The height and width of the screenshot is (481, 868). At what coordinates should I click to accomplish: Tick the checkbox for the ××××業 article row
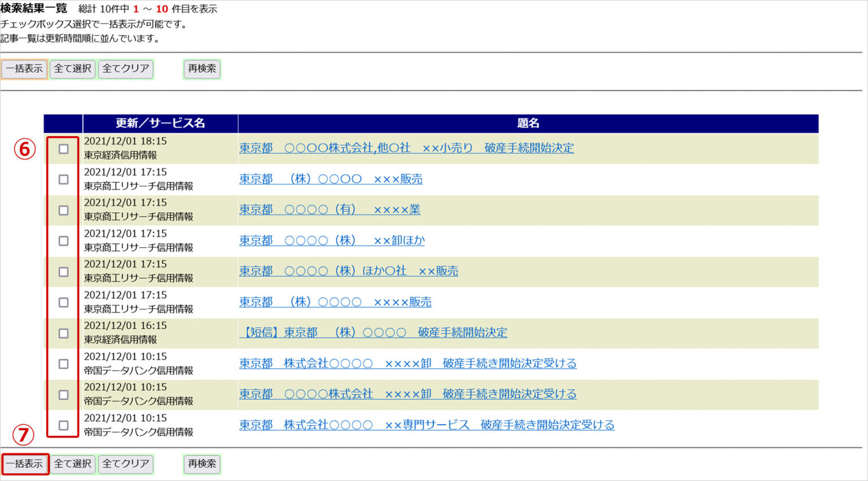[x=63, y=210]
